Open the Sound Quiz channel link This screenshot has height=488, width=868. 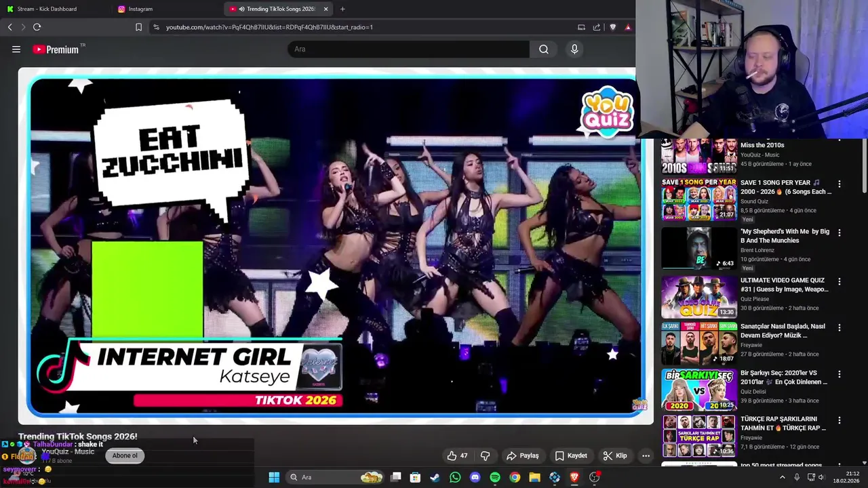coord(754,201)
